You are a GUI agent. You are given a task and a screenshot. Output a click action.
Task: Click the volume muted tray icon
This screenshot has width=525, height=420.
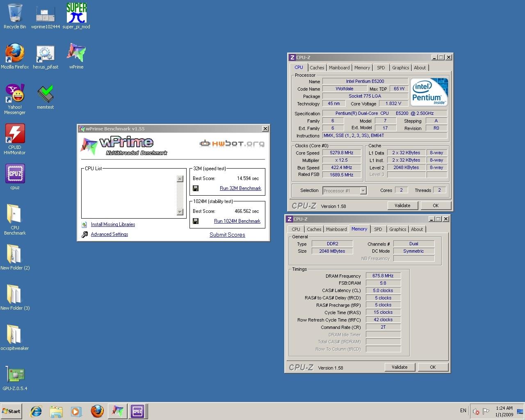(x=476, y=411)
